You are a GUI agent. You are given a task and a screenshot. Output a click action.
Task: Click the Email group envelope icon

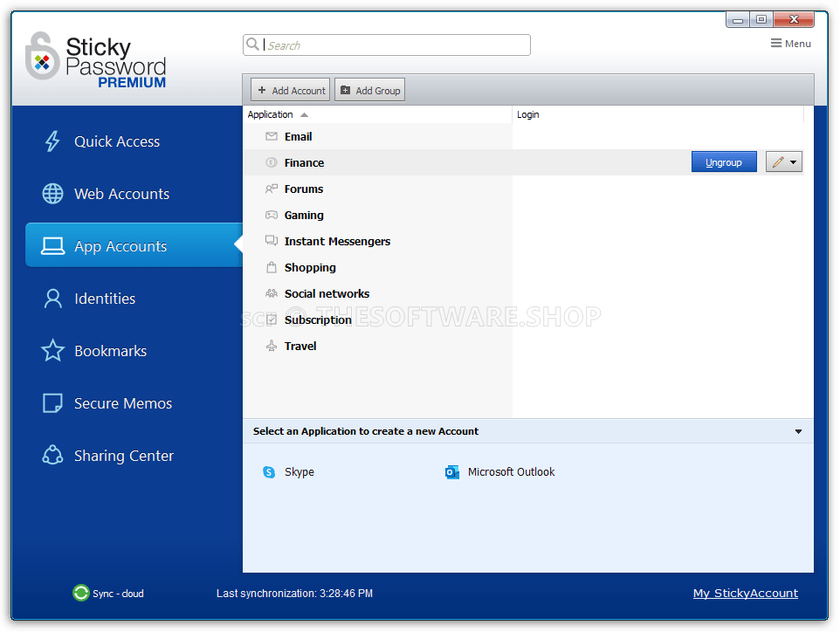click(272, 136)
